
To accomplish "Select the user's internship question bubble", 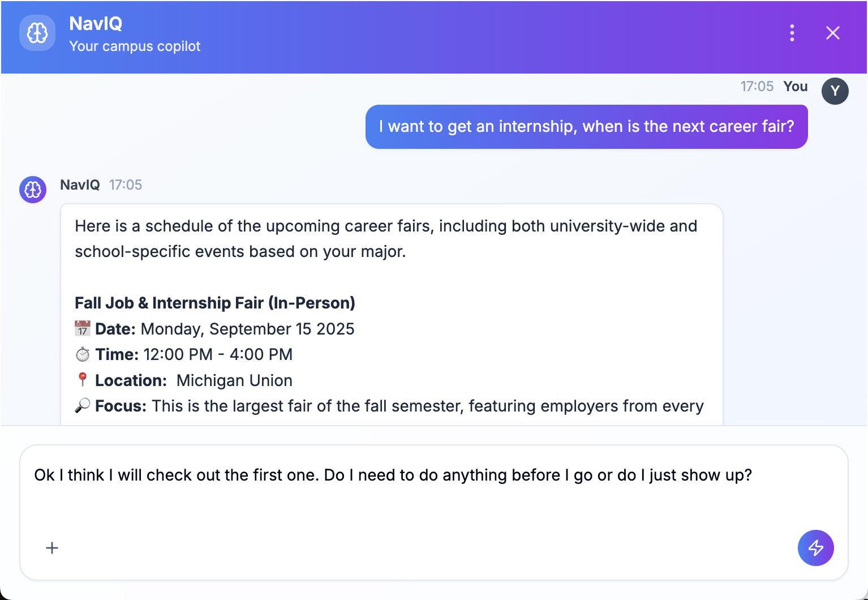I will pyautogui.click(x=587, y=126).
